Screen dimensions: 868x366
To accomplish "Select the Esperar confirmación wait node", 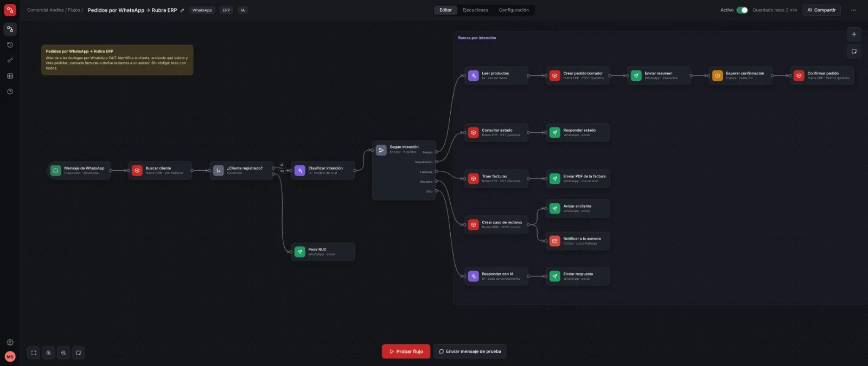I will (741, 75).
